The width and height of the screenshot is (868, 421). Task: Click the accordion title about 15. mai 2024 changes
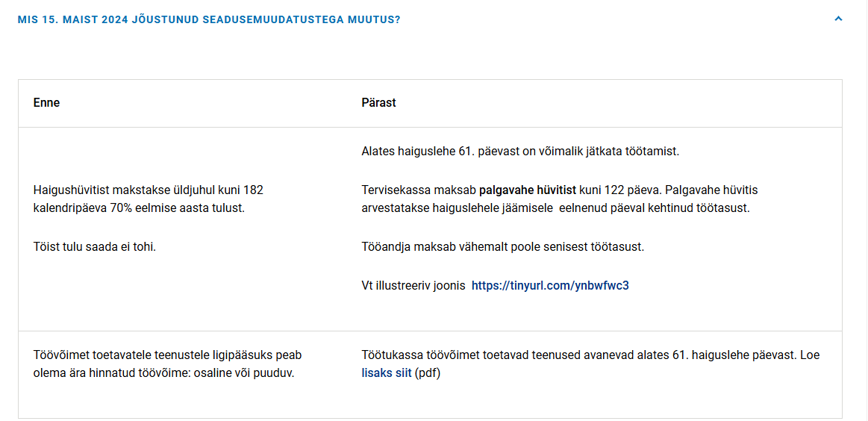coord(209,19)
